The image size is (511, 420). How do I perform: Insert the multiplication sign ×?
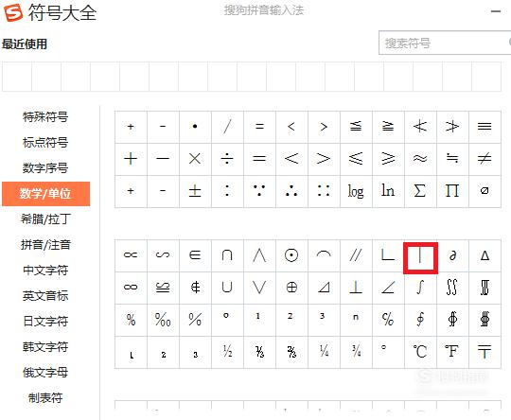195,159
